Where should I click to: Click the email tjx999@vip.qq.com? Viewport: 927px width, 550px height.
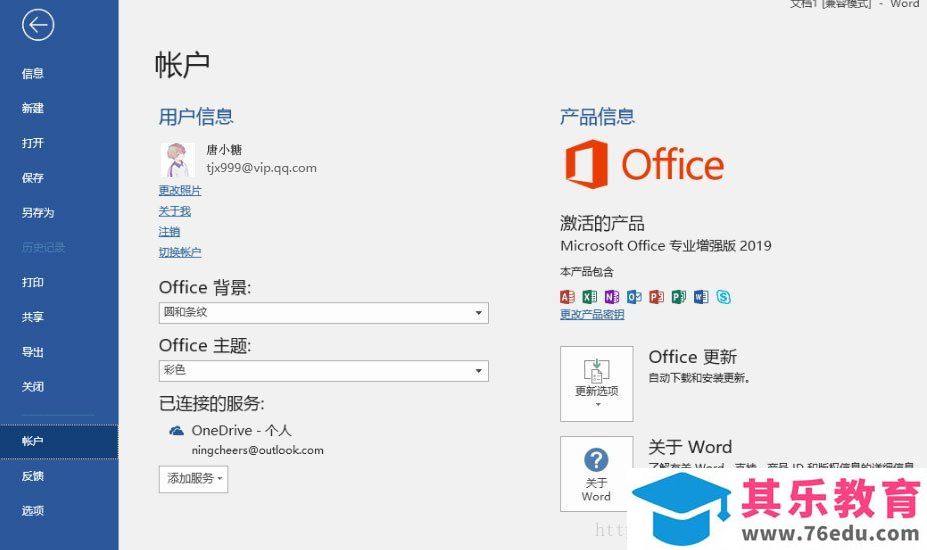coord(261,168)
